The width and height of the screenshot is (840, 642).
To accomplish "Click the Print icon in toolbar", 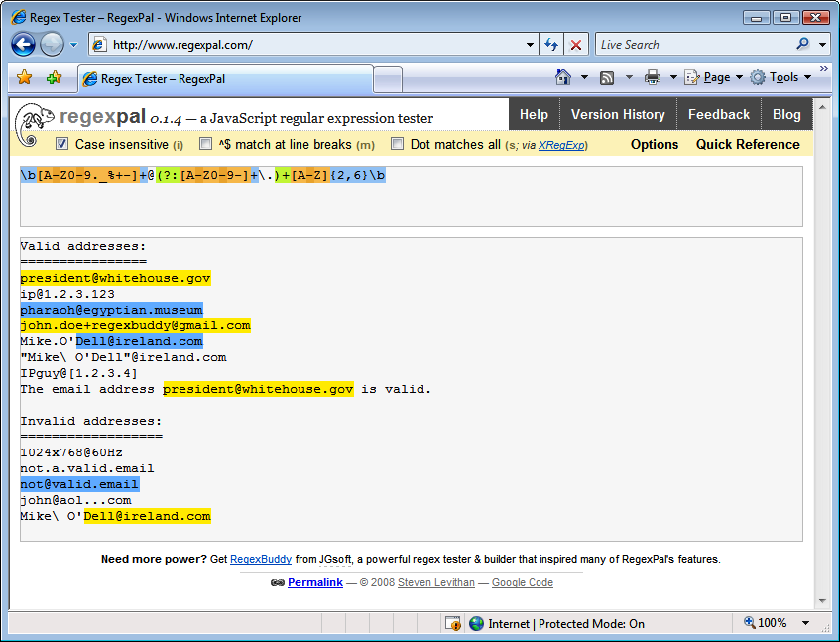I will (653, 77).
